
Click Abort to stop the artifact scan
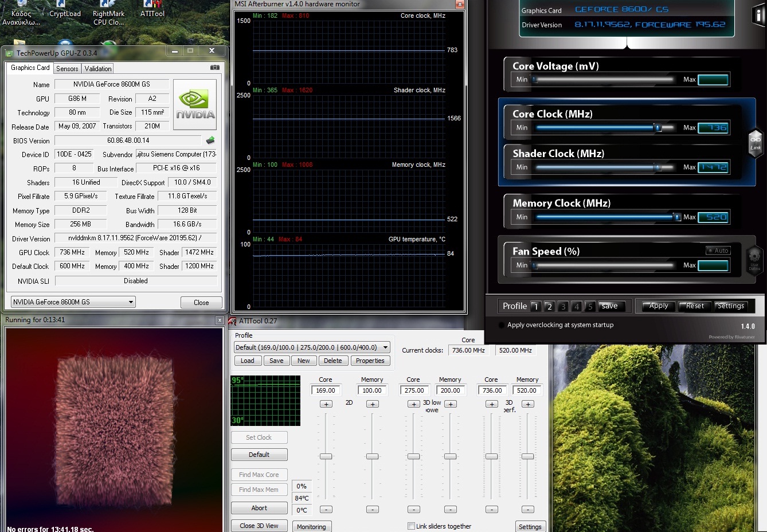click(259, 508)
